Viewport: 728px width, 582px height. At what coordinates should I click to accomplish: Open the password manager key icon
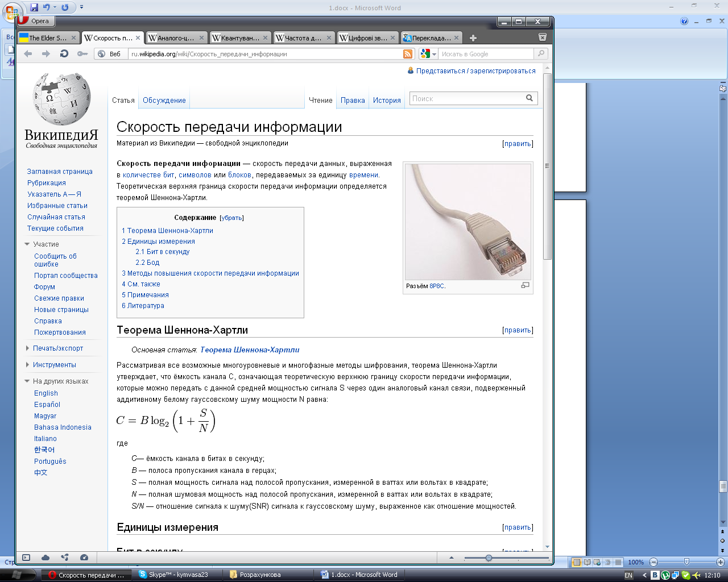pos(82,54)
